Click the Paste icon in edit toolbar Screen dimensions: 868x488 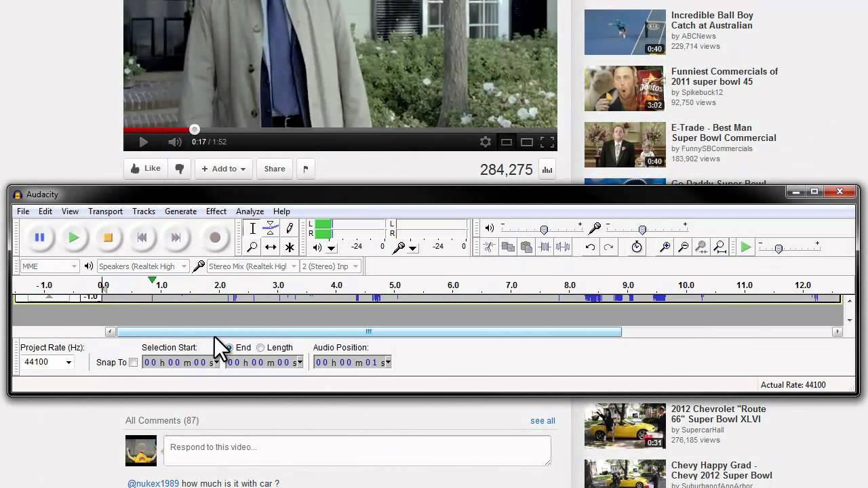tap(526, 247)
